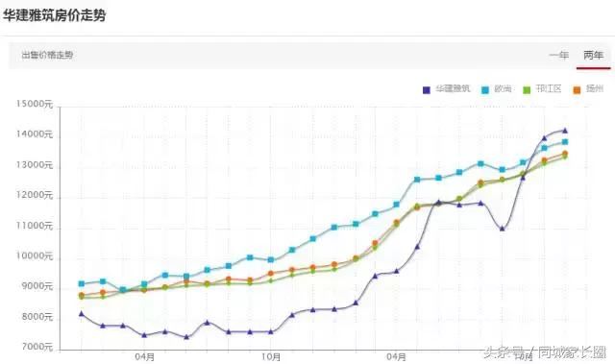Toggle the dark blue 华建雅筑 legend square
The image size is (615, 364).
coord(427,89)
